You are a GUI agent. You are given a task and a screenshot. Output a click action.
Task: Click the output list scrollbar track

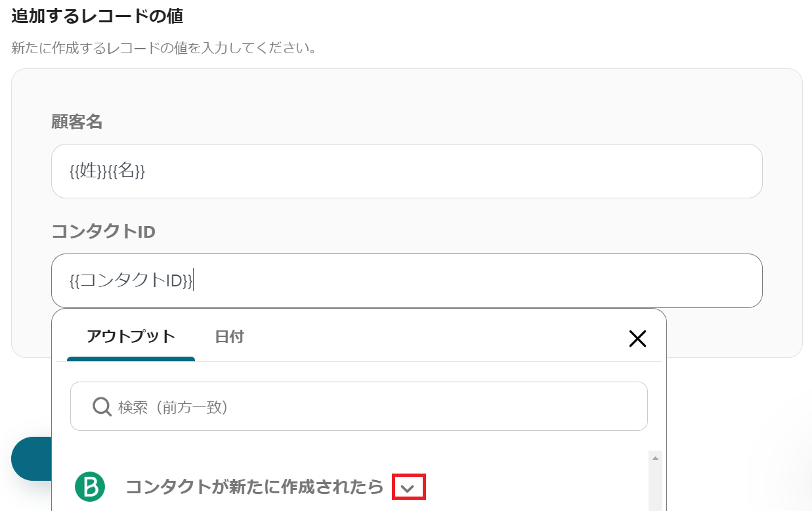[654, 486]
